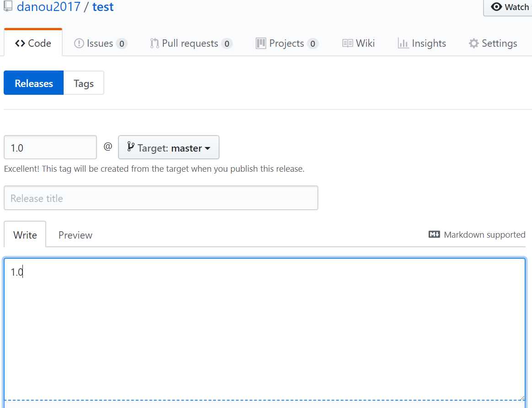Click the Code tab angle-brackets icon
This screenshot has width=532, height=408.
tap(20, 43)
